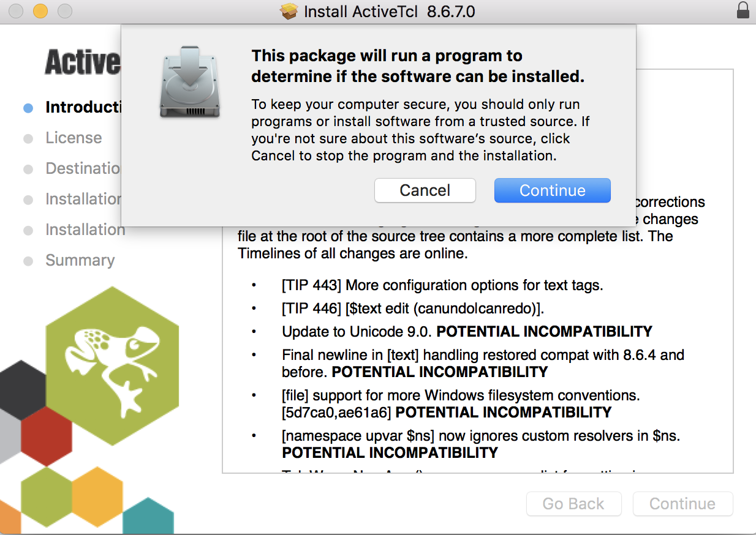Click the '[TIP 443] More configuration options' bullet

(x=442, y=285)
